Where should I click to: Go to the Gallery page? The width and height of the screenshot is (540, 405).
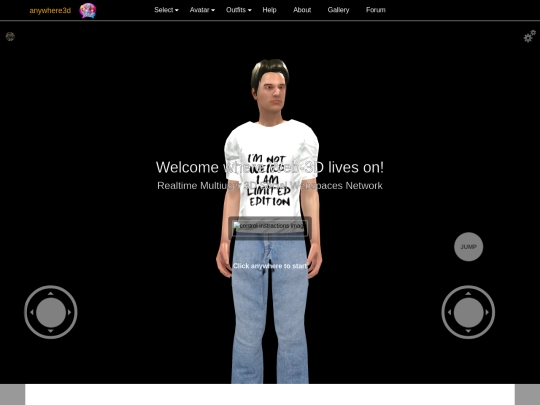tap(338, 10)
